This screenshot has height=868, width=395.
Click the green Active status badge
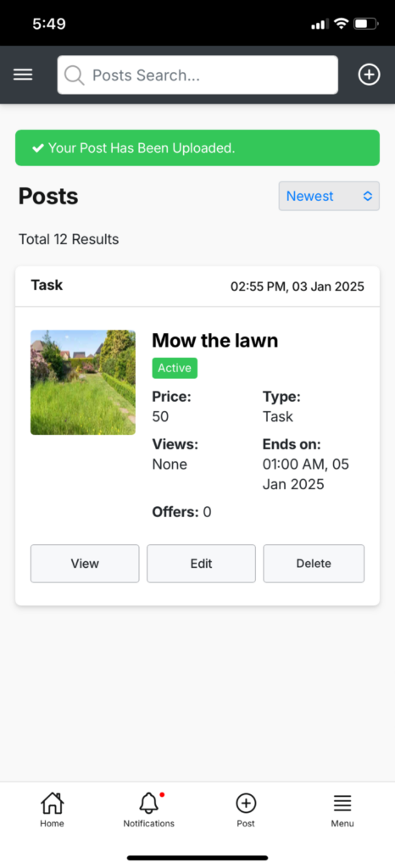(175, 368)
